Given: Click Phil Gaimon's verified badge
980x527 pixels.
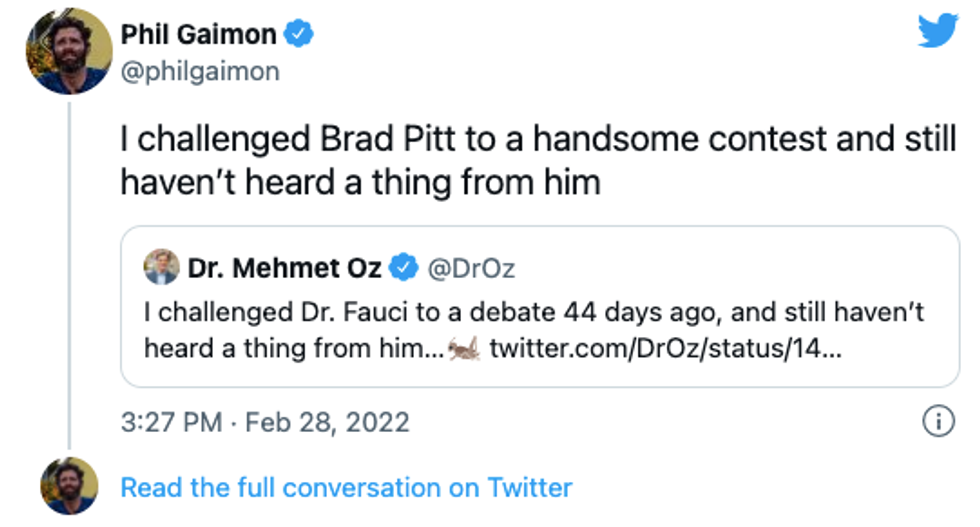Looking at the screenshot, I should pos(299,34).
